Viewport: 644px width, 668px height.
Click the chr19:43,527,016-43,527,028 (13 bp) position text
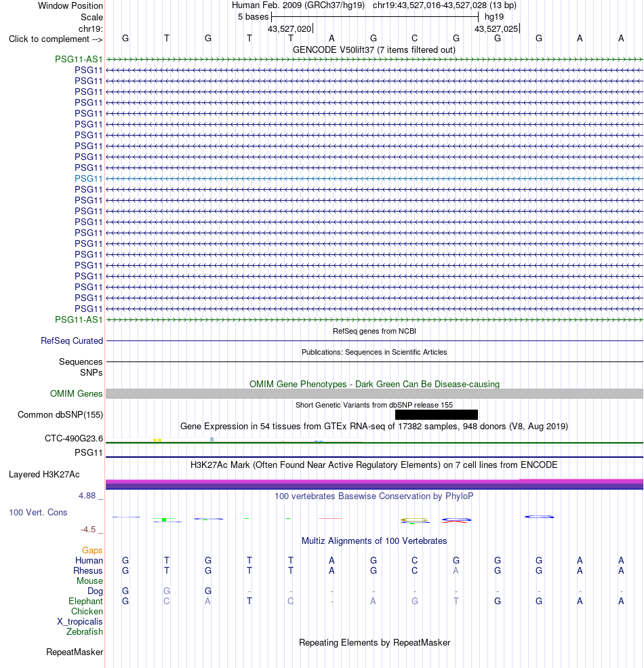pyautogui.click(x=444, y=5)
